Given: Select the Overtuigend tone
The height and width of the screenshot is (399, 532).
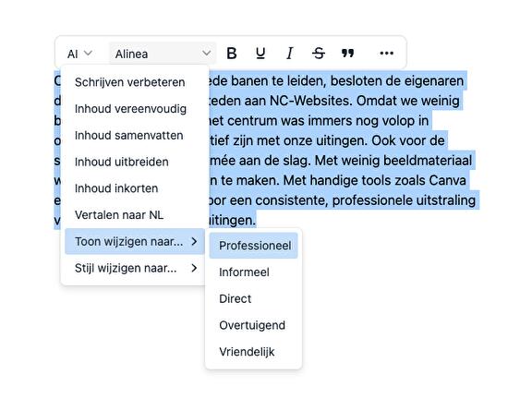Looking at the screenshot, I should tap(254, 325).
